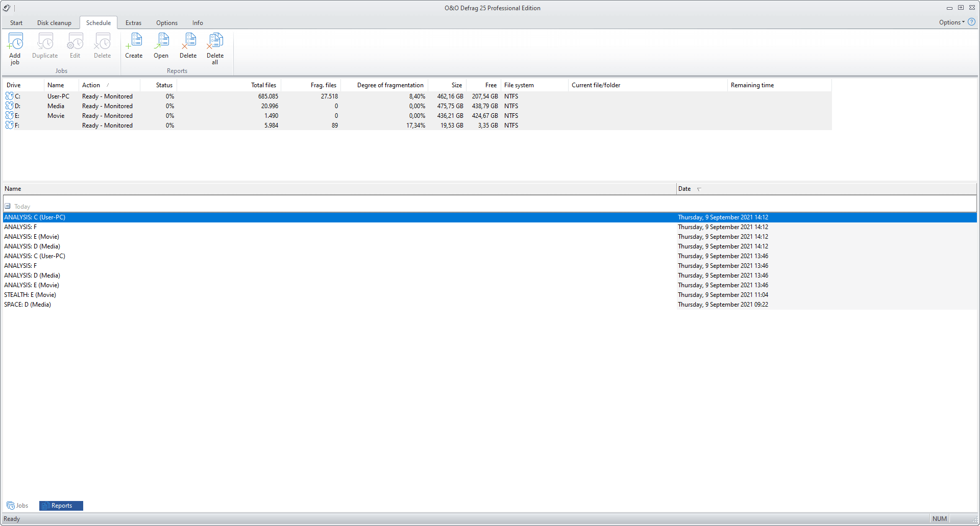
Task: Open the Disk cleanup tab
Action: click(54, 23)
